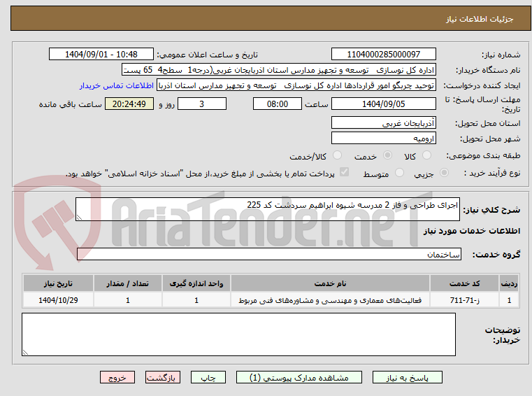The width and height of the screenshot is (532, 396).
Task: Click the description textarea resize grip
Action: click(79, 218)
